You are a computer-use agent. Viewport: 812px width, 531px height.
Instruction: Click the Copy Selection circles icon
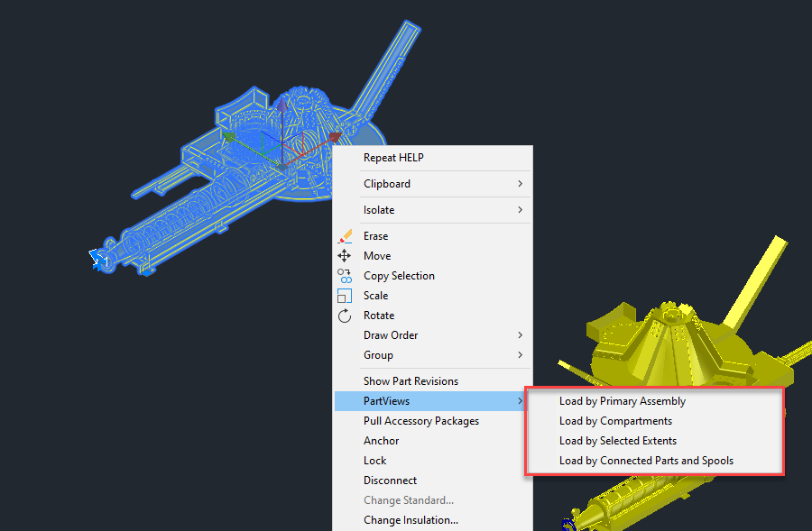click(x=345, y=275)
